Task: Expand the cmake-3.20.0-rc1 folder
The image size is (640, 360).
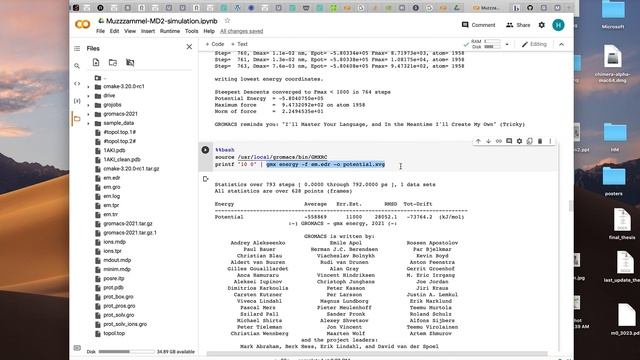Action: pos(89,87)
